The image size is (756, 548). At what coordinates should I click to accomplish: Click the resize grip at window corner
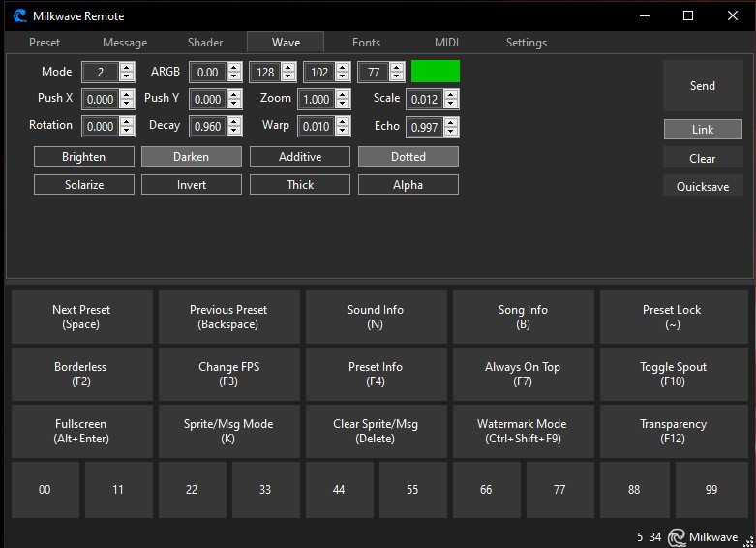point(748,540)
